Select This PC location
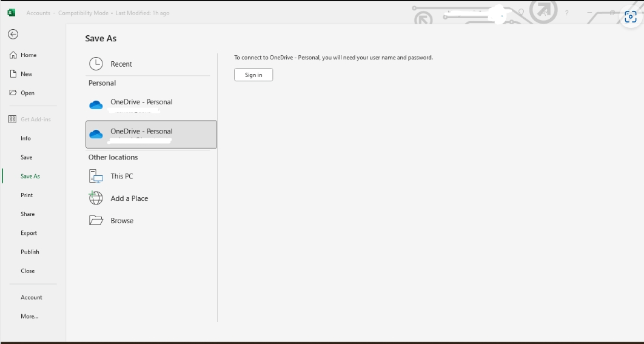The width and height of the screenshot is (644, 344). point(148,176)
